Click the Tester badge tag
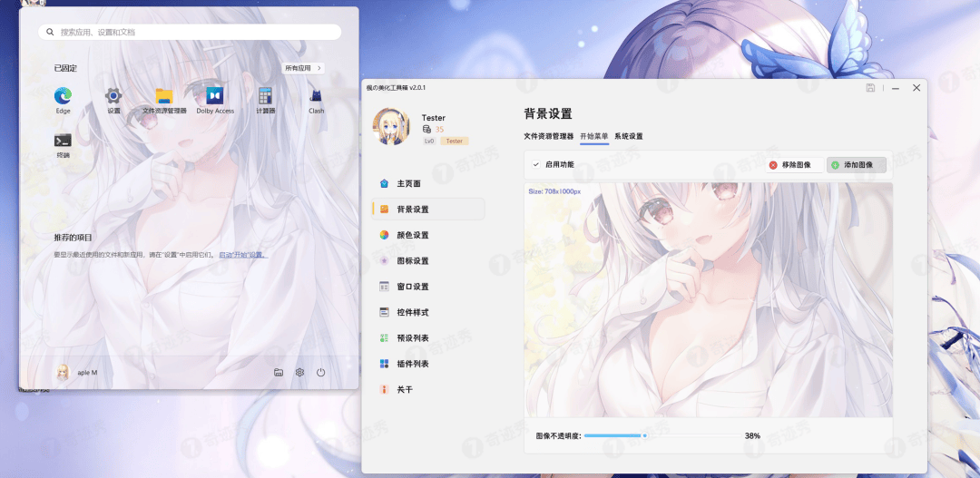Viewport: 980px width, 478px height. [455, 141]
